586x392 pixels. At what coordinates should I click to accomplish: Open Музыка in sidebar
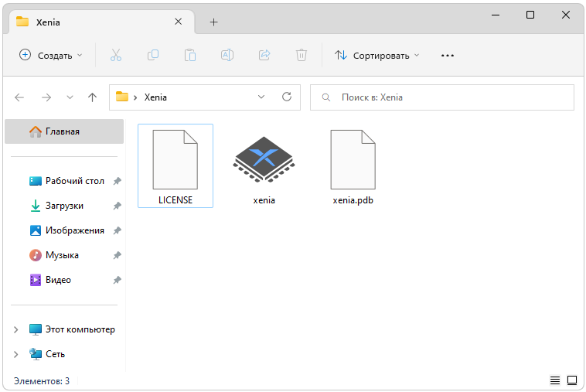(55, 255)
